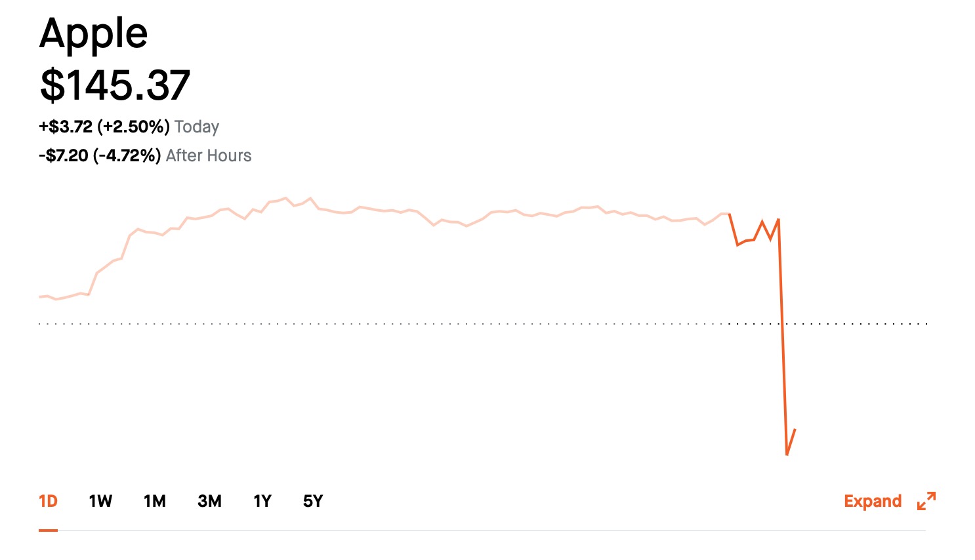
Task: Switch chart to the 1Y view
Action: coord(262,502)
